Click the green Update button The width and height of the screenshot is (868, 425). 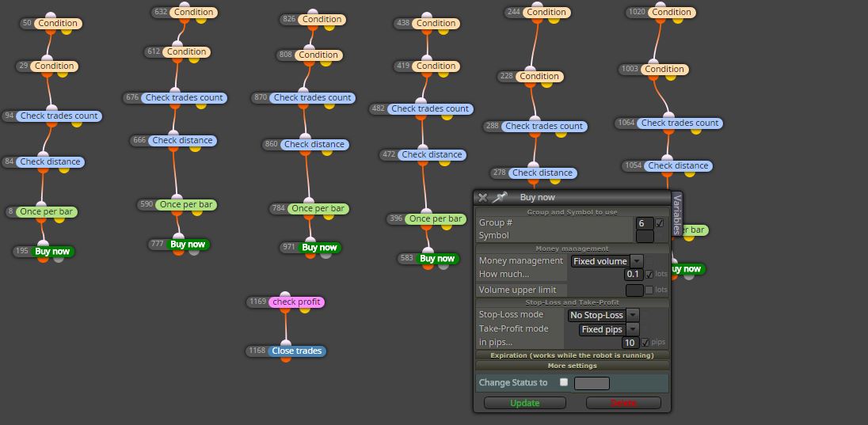click(525, 403)
